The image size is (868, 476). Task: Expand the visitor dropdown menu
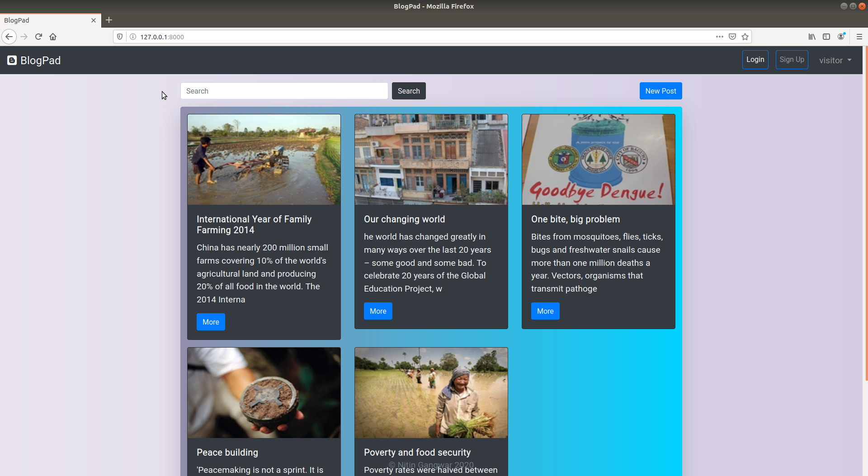click(x=835, y=60)
